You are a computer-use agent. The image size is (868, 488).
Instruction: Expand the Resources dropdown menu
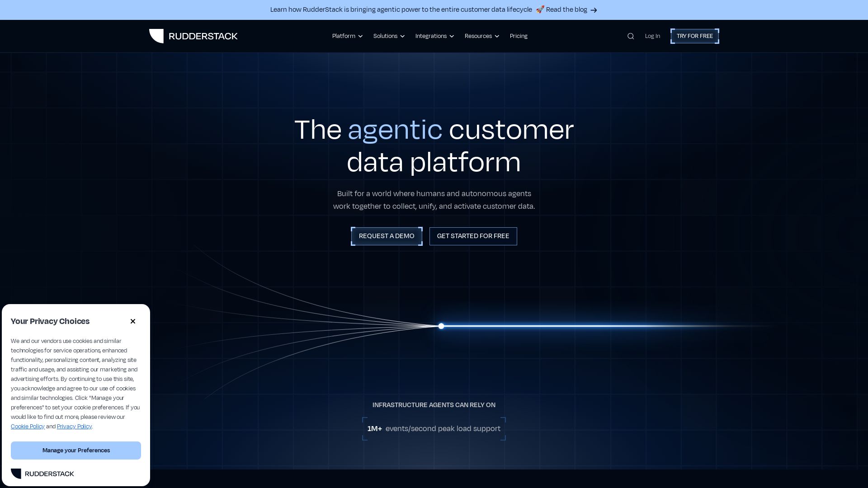[x=482, y=36]
